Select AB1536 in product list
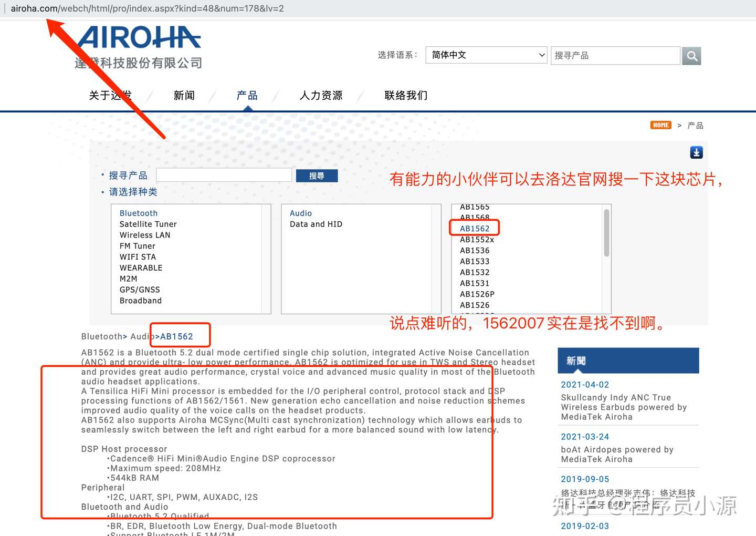This screenshot has width=756, height=536. click(x=475, y=251)
